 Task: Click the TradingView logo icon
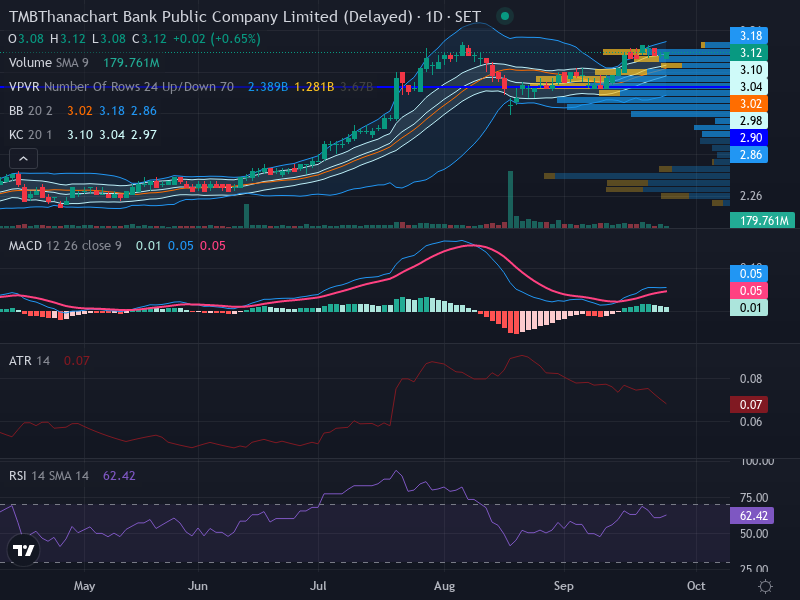23,550
